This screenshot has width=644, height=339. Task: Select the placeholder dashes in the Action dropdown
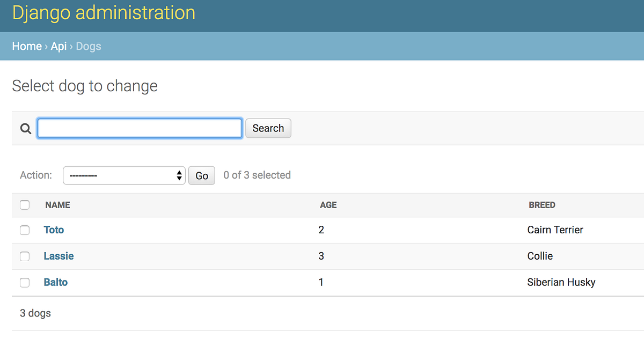click(86, 175)
